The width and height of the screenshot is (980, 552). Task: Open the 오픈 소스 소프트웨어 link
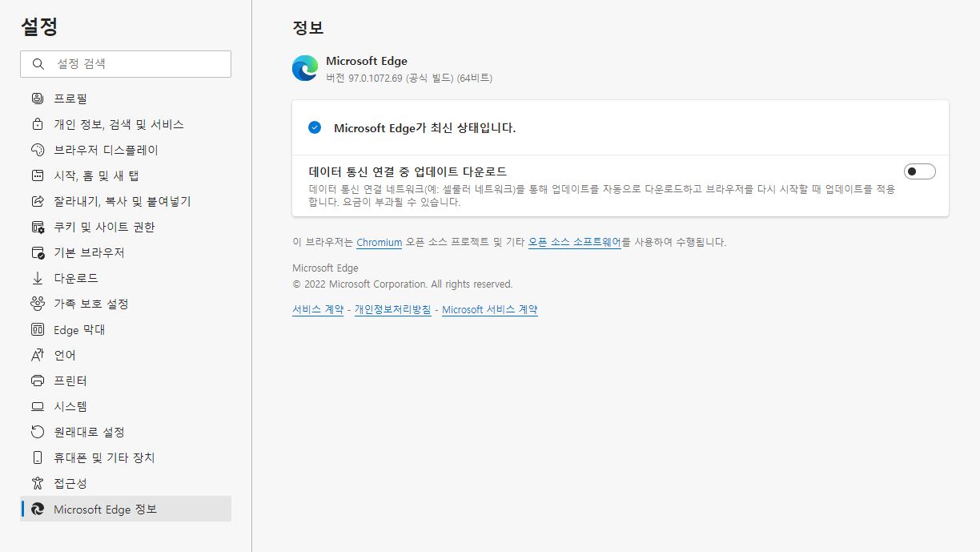tap(575, 242)
